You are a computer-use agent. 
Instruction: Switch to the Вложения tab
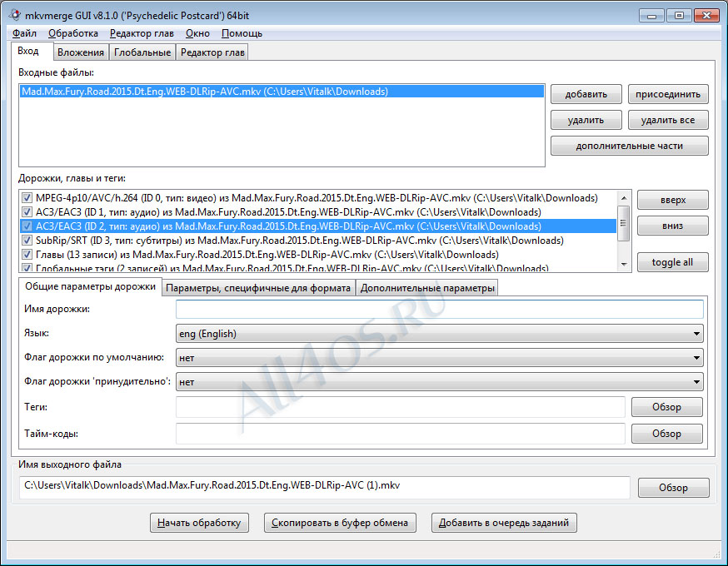point(81,52)
